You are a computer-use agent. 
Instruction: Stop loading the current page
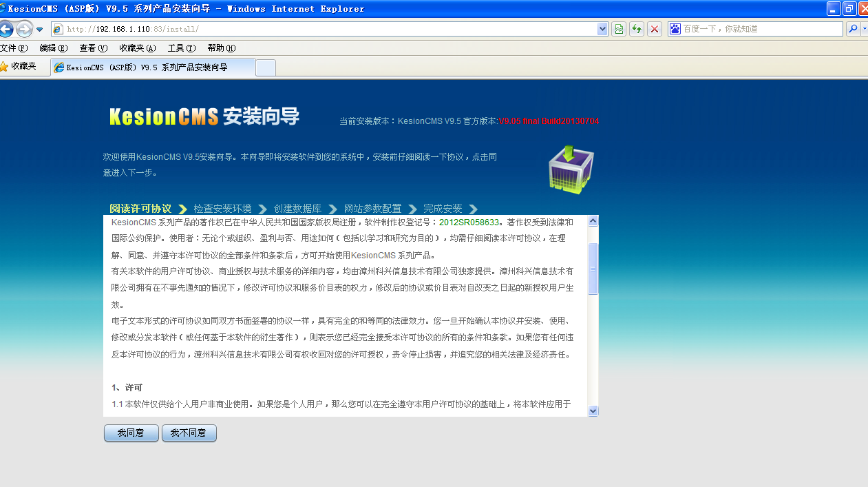[x=655, y=28]
